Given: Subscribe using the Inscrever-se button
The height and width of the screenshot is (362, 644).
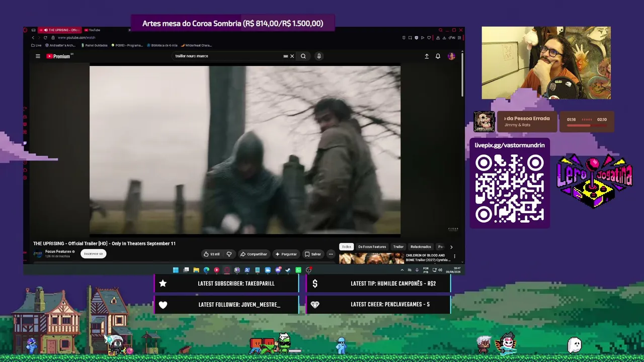Looking at the screenshot, I should click(94, 254).
